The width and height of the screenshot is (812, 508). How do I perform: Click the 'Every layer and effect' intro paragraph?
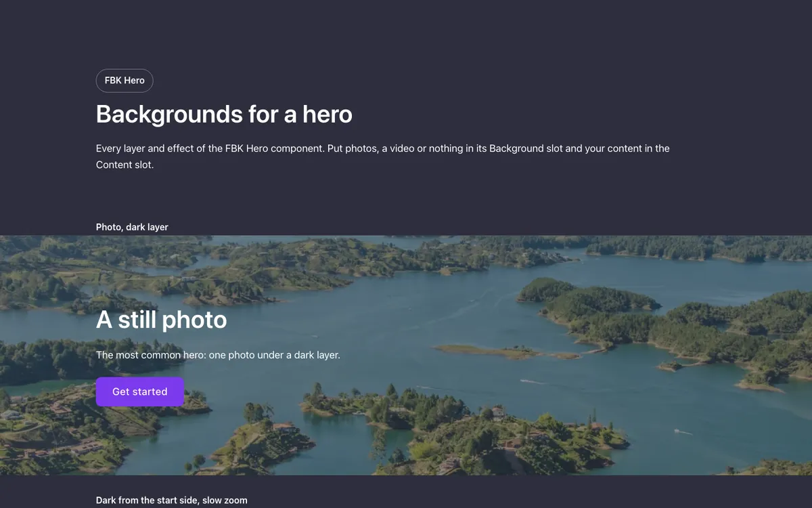383,156
